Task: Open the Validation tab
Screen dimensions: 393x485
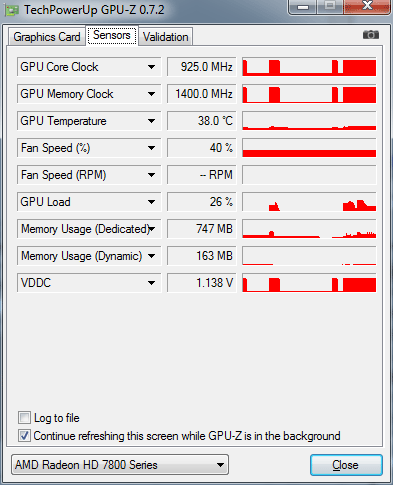Action: (x=165, y=37)
